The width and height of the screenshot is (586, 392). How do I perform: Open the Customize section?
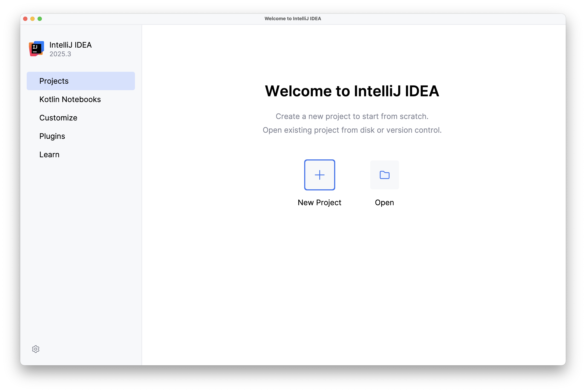pyautogui.click(x=58, y=118)
